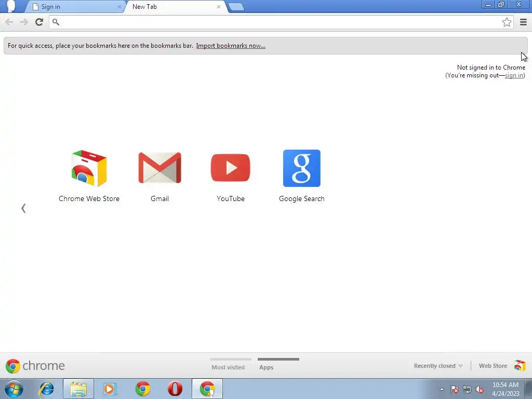Expand the Recently closed dropdown

438,366
